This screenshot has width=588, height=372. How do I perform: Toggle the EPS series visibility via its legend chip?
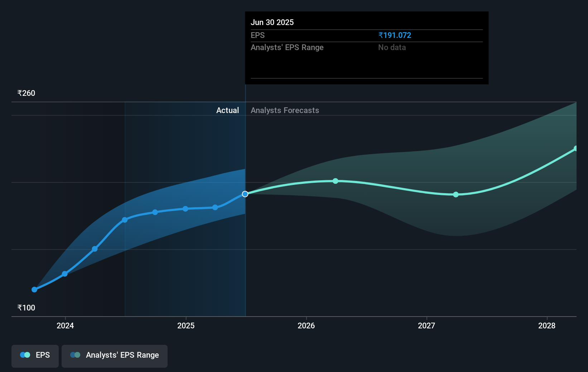35,356
